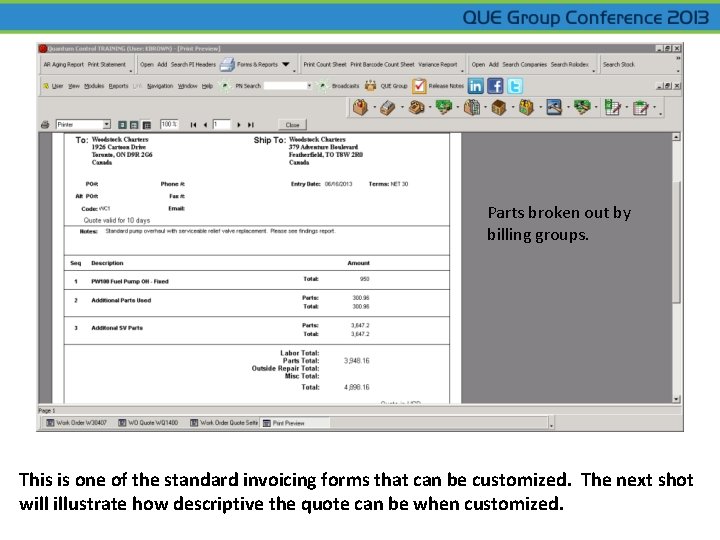Select the second page-layout view icon

[134, 125]
